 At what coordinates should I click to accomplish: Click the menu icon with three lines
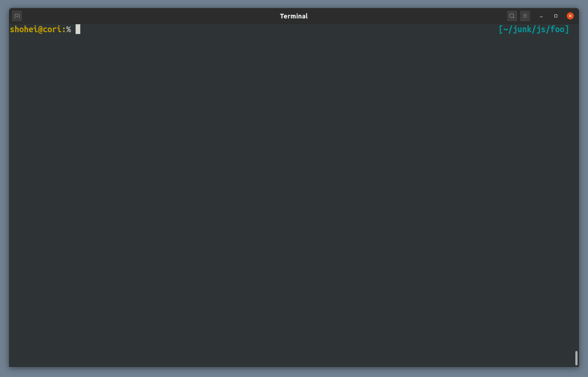524,16
